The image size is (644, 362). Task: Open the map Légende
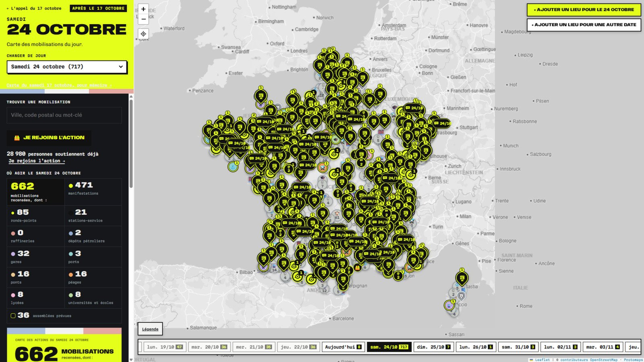click(150, 329)
